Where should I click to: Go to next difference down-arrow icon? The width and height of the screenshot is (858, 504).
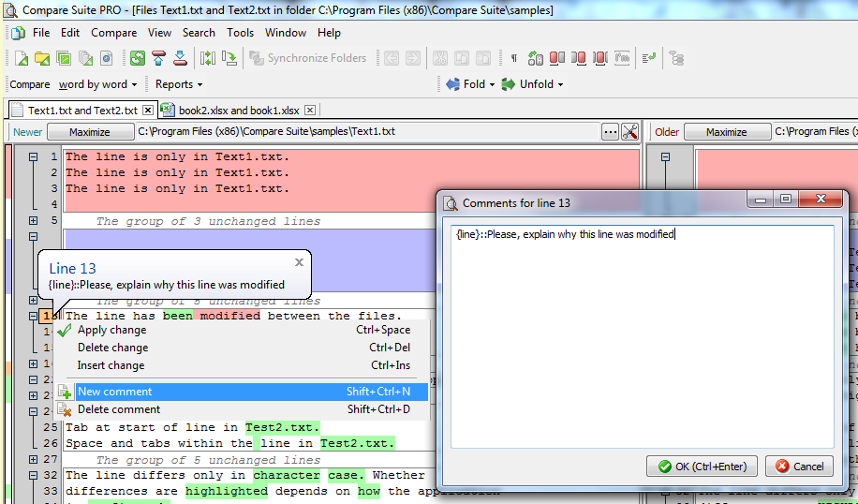[180, 58]
